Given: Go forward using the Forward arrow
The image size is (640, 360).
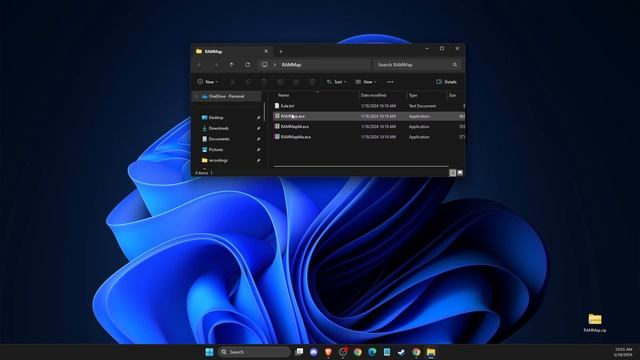Looking at the screenshot, I should tap(216, 64).
